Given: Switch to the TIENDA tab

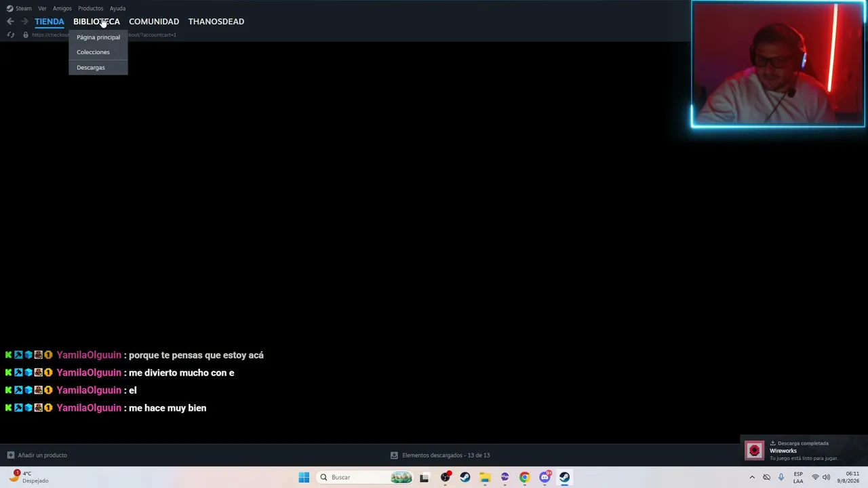Looking at the screenshot, I should [x=50, y=22].
